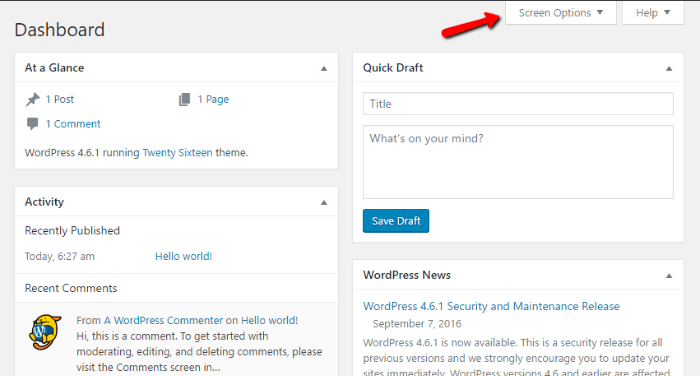Click the Quick Draft Title field
700x376 pixels.
(x=518, y=104)
